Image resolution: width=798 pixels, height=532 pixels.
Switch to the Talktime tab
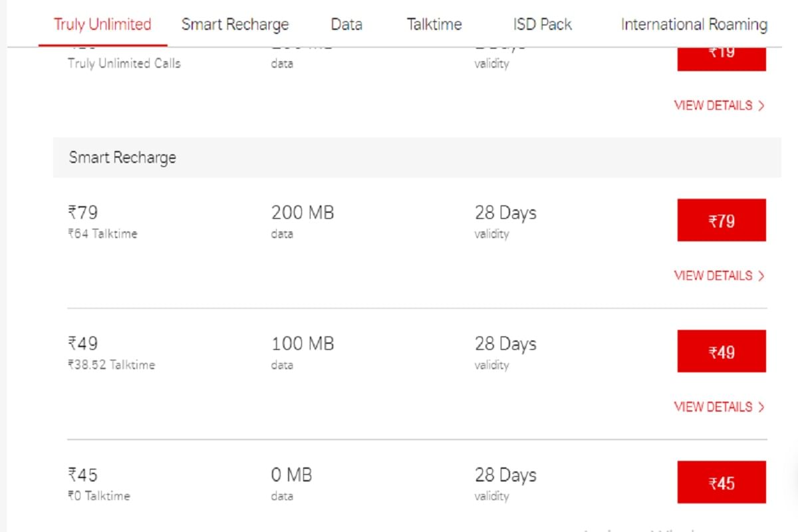point(434,24)
